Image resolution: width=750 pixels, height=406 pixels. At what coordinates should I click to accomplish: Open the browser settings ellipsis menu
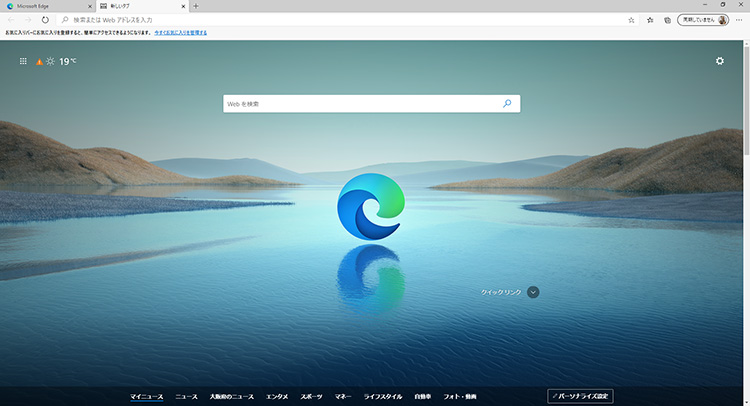point(740,19)
